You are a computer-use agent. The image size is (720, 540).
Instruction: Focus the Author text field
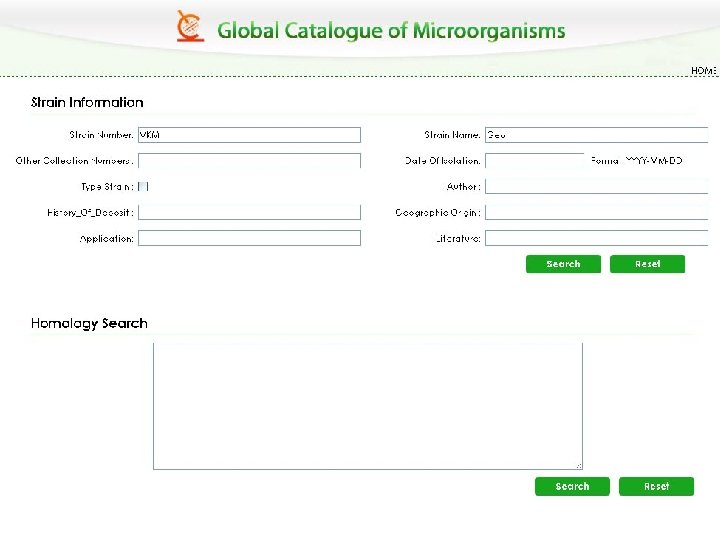click(596, 186)
